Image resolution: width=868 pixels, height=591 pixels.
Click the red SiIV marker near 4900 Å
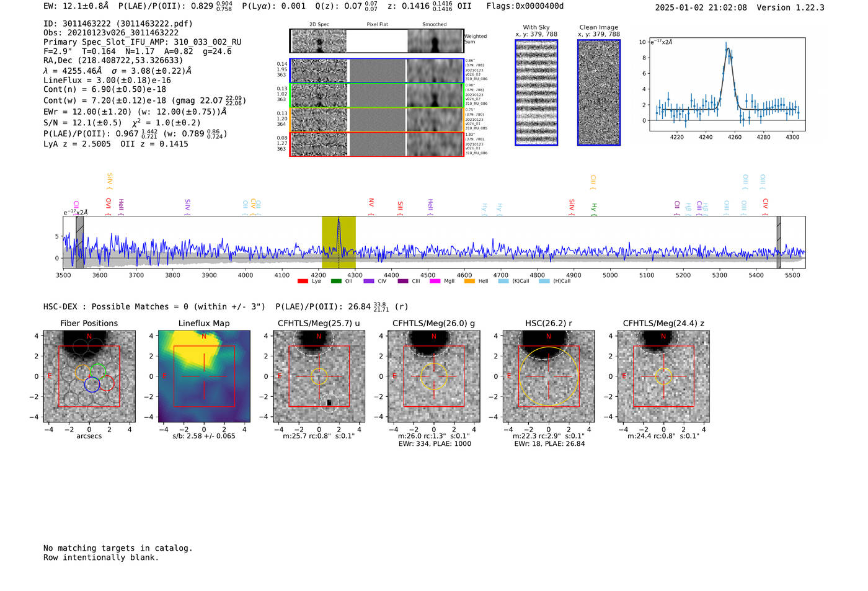click(x=572, y=207)
